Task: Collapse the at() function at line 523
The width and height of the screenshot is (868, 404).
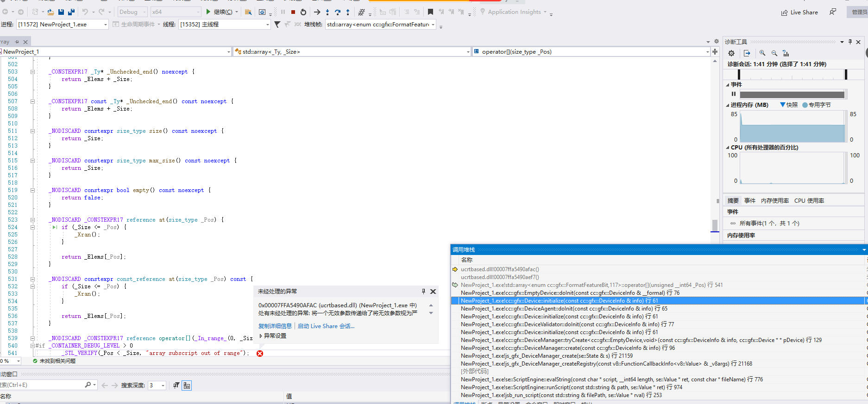Action: click(32, 220)
